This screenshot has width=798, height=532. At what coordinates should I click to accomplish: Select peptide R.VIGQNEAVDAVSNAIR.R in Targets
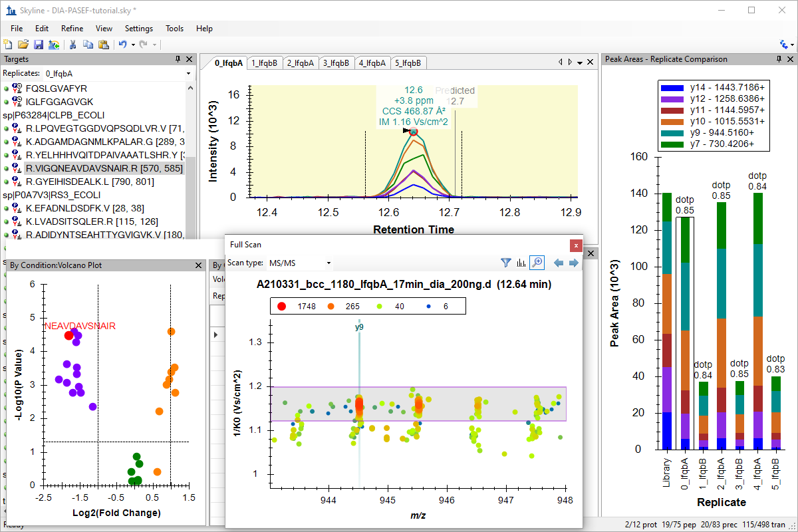(x=104, y=168)
